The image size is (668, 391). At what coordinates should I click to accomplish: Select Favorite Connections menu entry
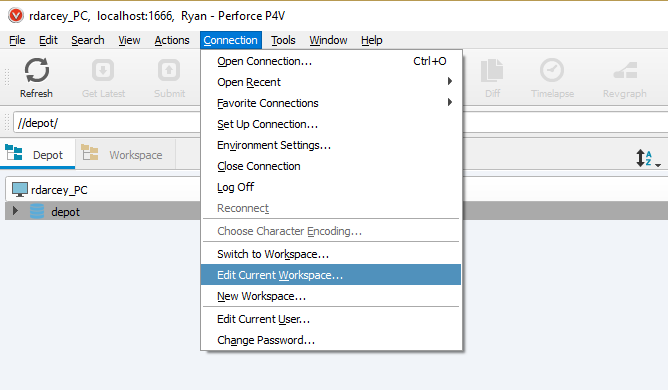click(x=331, y=103)
